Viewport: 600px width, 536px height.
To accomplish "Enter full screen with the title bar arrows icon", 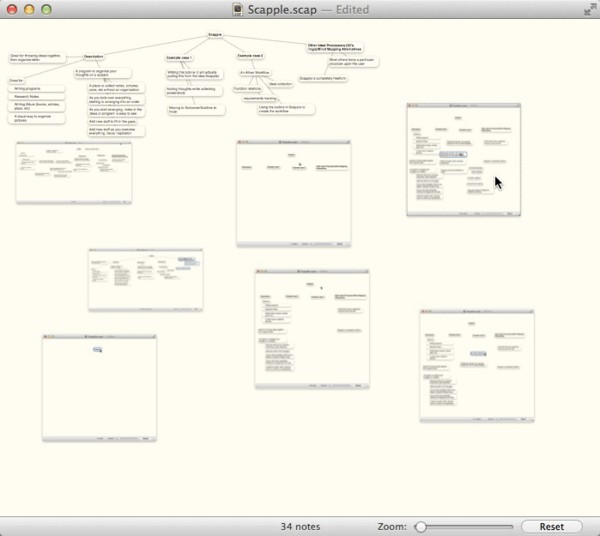I will (589, 9).
